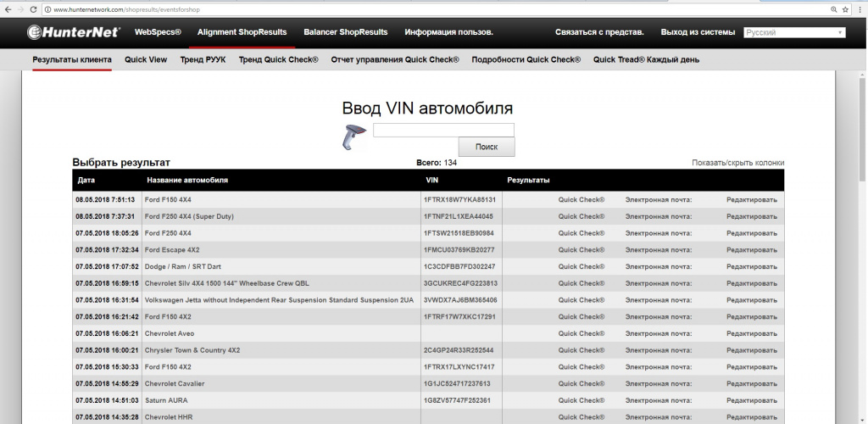Select VIN 1FTSW21518EB90984

[459, 233]
